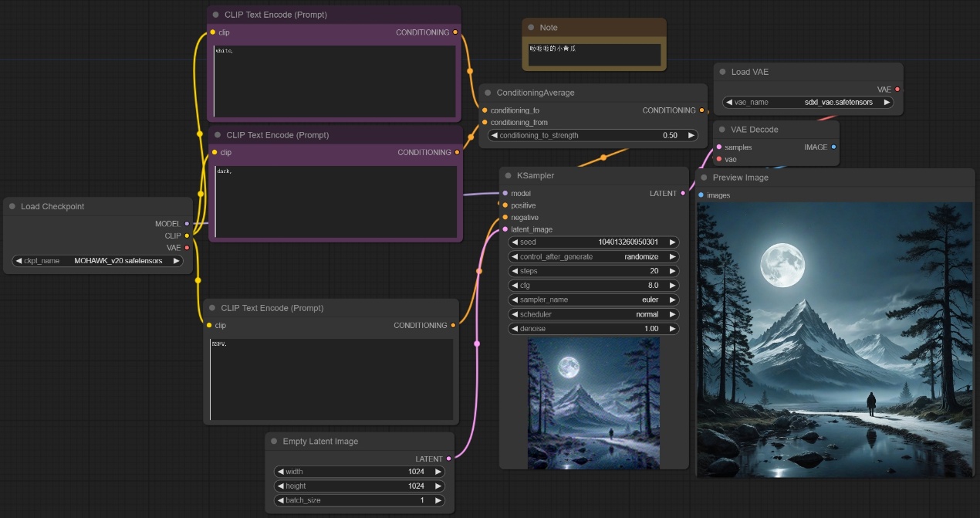
Task: Open the vae_name selector in Load VAE
Action: pyautogui.click(x=807, y=102)
